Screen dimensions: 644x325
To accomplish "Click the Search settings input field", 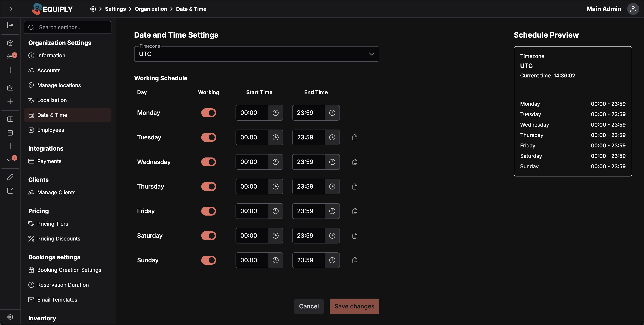I will click(67, 28).
